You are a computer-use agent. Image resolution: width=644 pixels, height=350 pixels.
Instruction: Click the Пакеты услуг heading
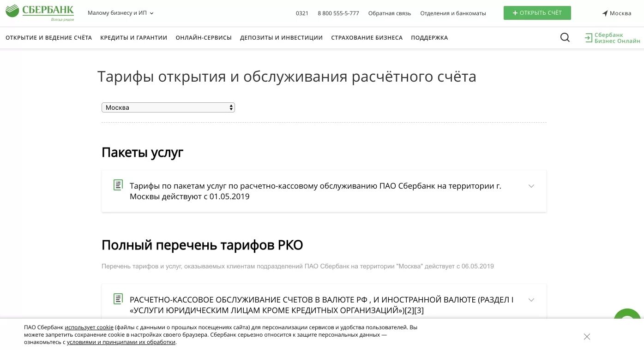click(143, 152)
